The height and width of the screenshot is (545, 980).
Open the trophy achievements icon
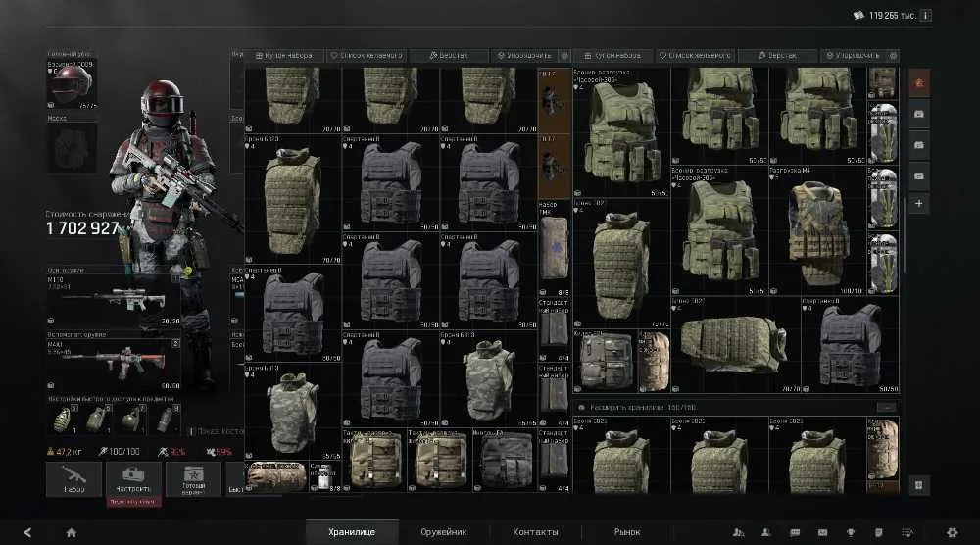point(851,532)
